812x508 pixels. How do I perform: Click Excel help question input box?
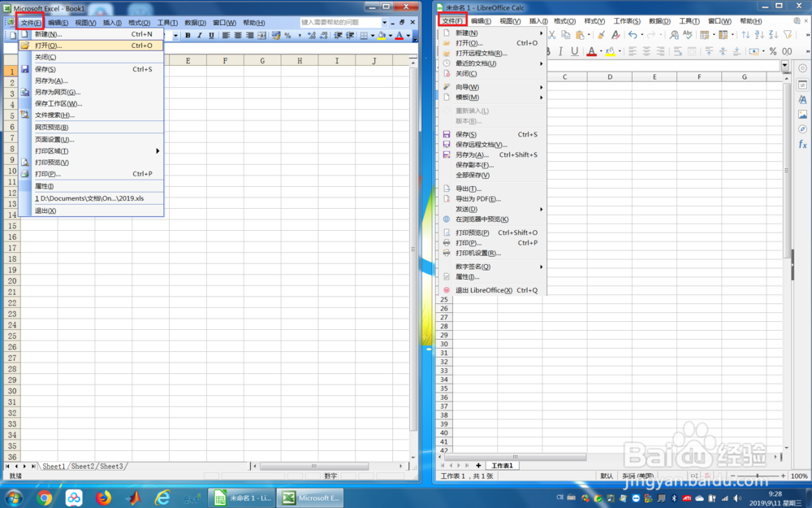coord(341,22)
